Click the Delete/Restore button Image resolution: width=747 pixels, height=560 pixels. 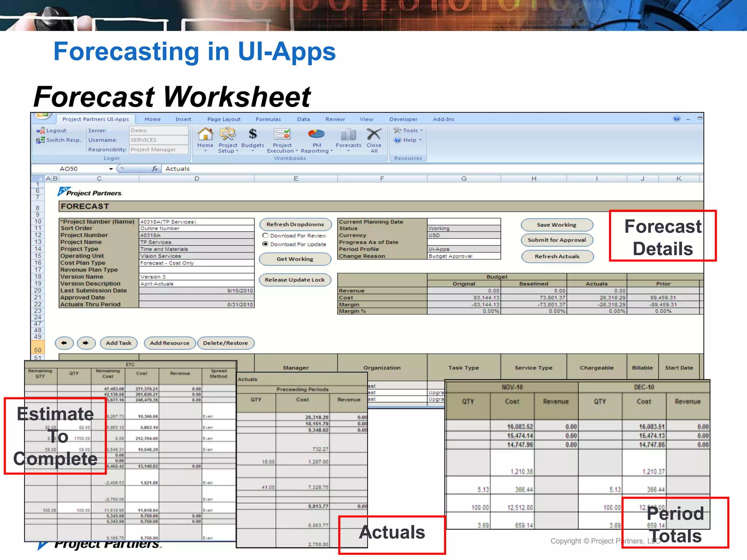[x=225, y=343]
